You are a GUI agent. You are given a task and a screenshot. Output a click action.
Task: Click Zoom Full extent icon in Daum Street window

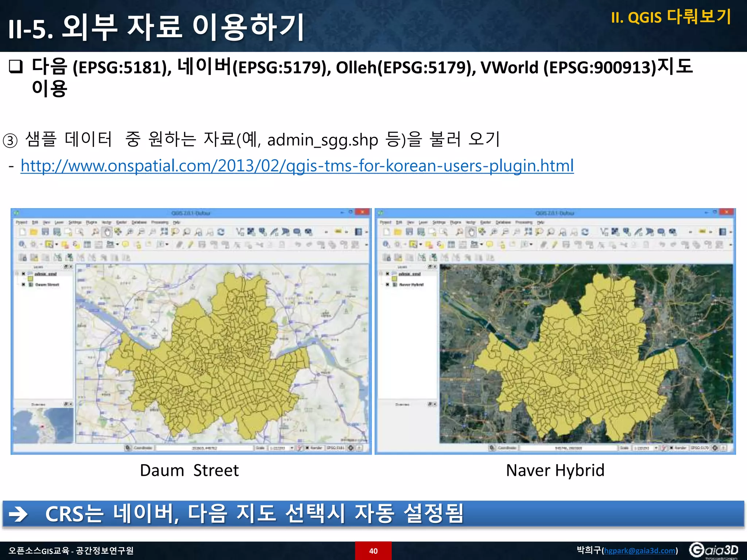[x=164, y=232]
